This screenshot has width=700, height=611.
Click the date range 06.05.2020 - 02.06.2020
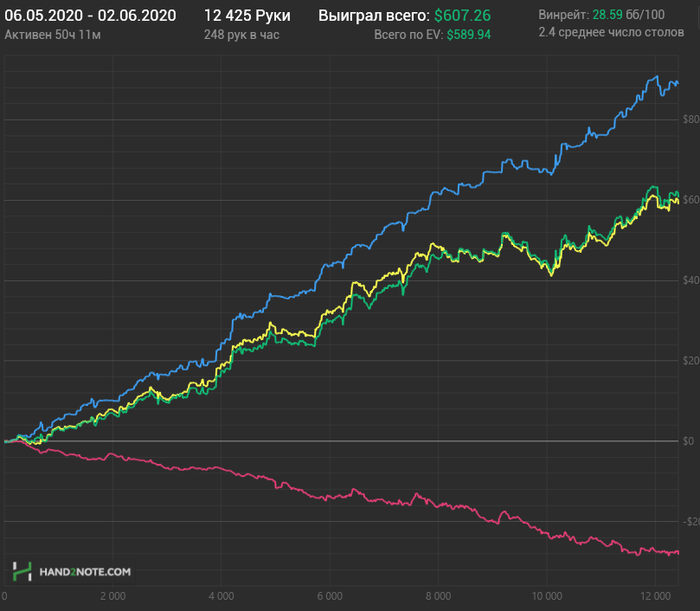click(90, 16)
